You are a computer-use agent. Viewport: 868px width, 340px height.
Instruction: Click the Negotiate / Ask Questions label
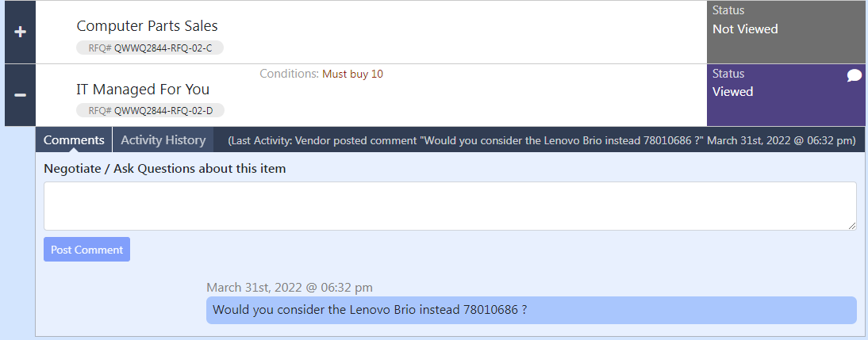coord(164,169)
